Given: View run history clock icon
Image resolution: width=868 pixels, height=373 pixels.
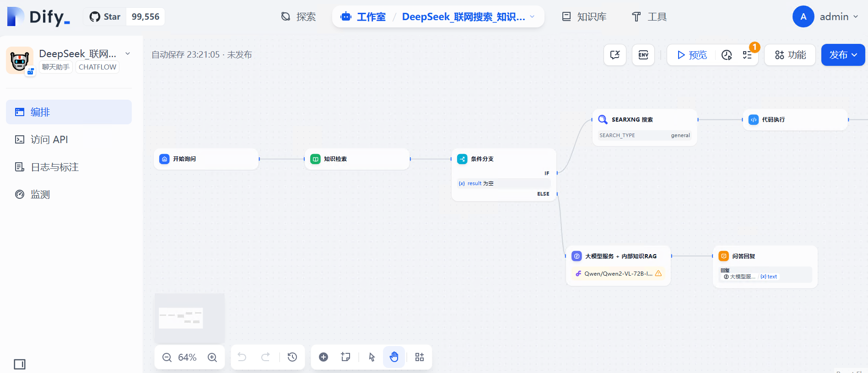Looking at the screenshot, I should 727,55.
